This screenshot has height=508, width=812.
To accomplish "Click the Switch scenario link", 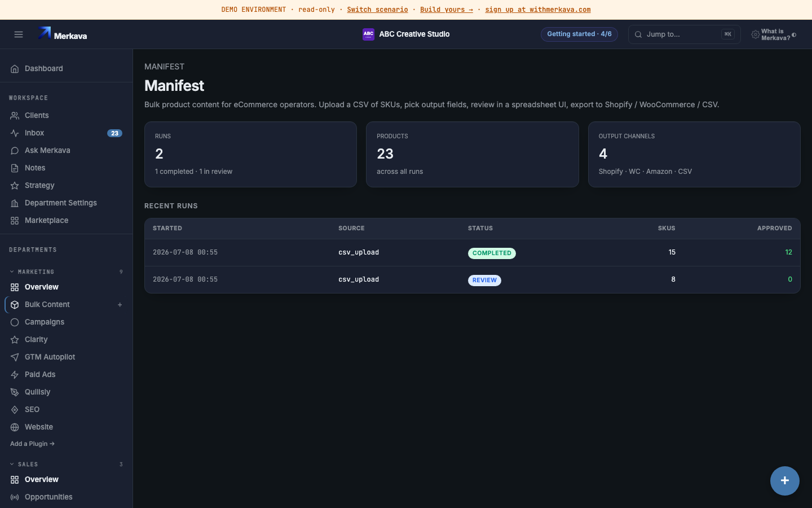I will 377,10.
